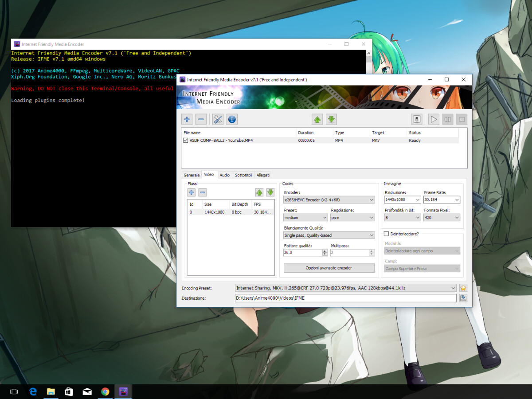Open File Explorer from the taskbar
This screenshot has height=399, width=532.
point(51,391)
